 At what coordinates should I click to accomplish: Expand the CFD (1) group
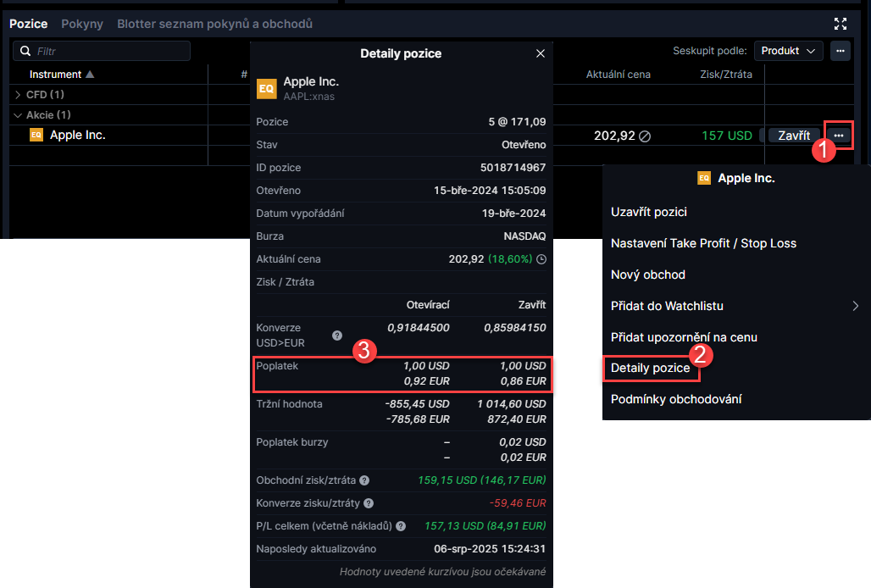[x=18, y=95]
